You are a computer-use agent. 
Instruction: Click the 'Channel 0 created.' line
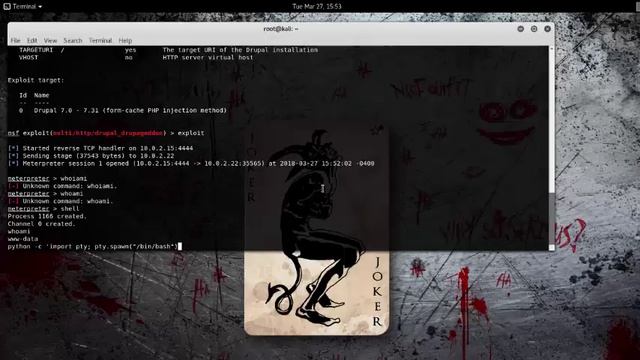[x=42, y=224]
